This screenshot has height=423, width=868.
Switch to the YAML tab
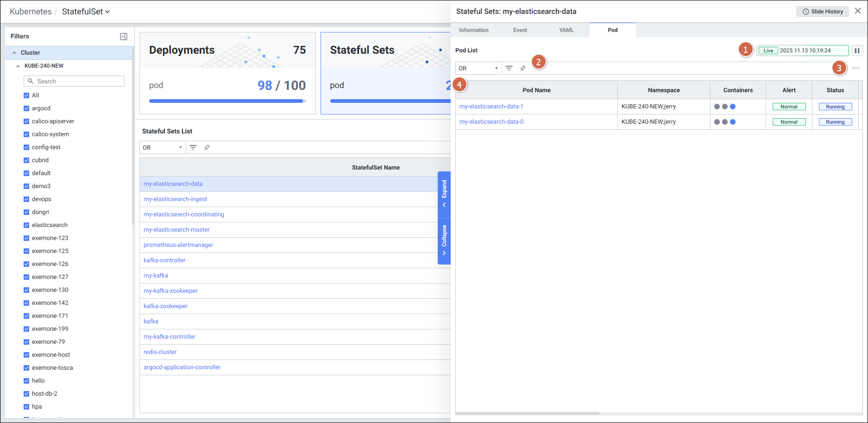coord(566,30)
